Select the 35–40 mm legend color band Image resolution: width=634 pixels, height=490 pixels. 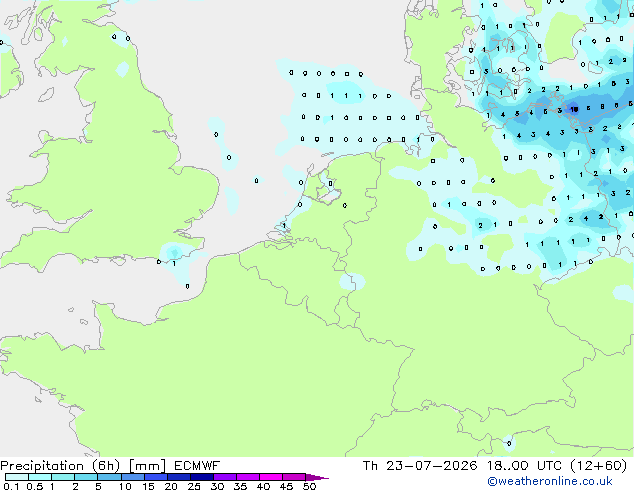[x=247, y=477]
